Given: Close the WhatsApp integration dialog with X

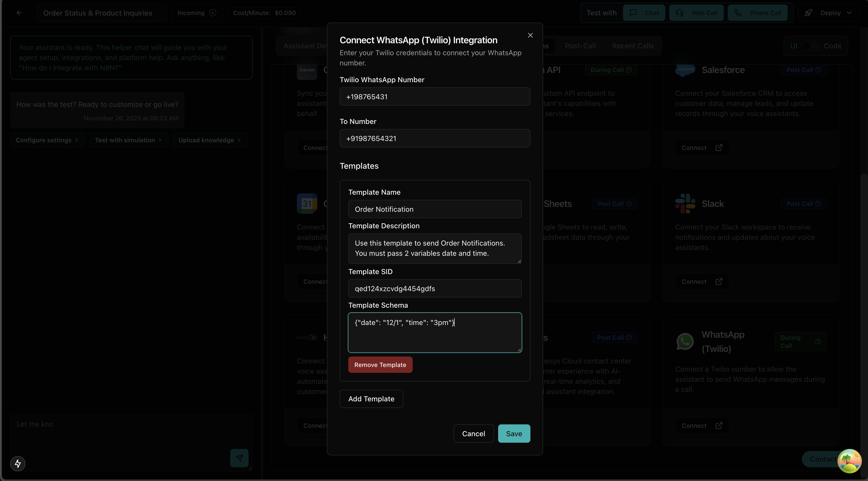Looking at the screenshot, I should click(530, 35).
